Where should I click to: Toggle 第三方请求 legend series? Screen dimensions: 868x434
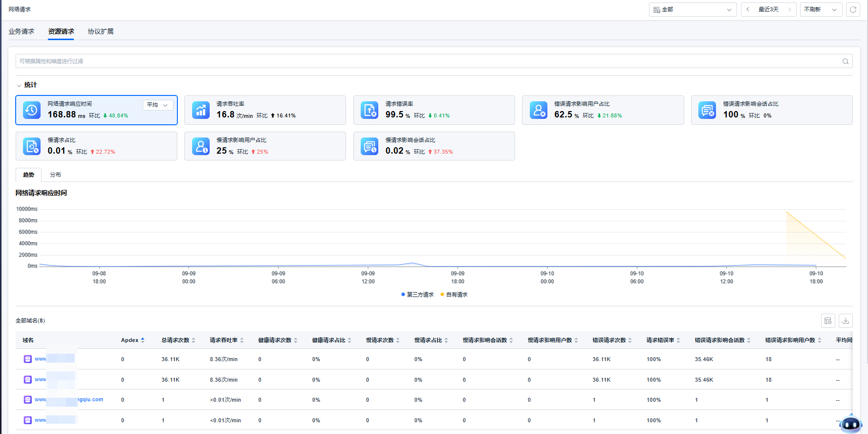click(417, 295)
